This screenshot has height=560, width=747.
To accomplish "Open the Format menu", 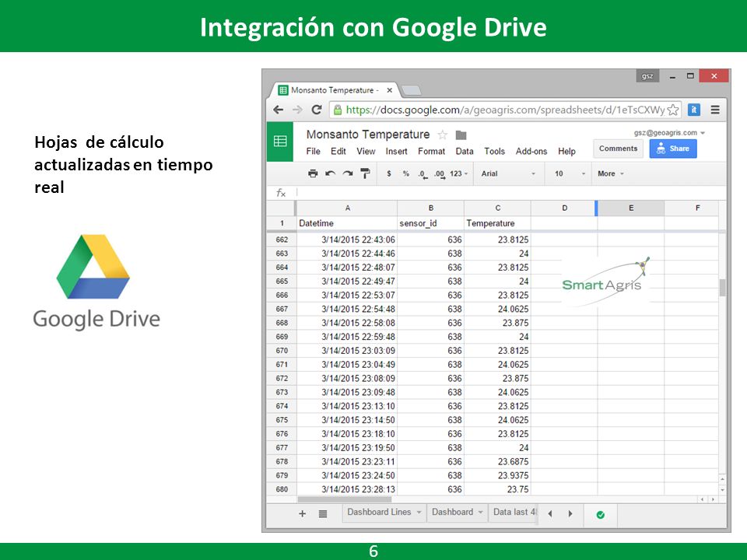I will (x=431, y=152).
